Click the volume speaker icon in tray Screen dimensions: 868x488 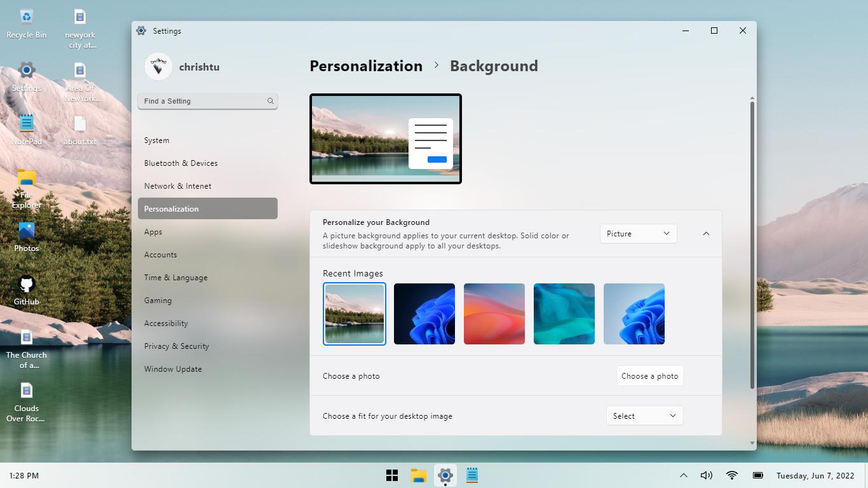[x=706, y=475]
